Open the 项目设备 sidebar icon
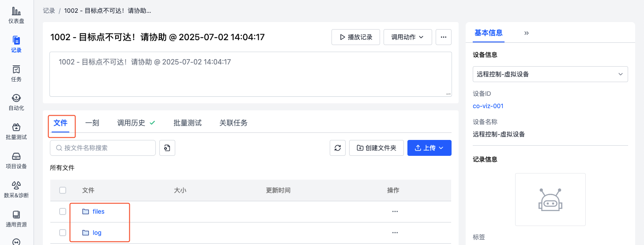Viewport: 644px width, 245px height. pos(16,160)
